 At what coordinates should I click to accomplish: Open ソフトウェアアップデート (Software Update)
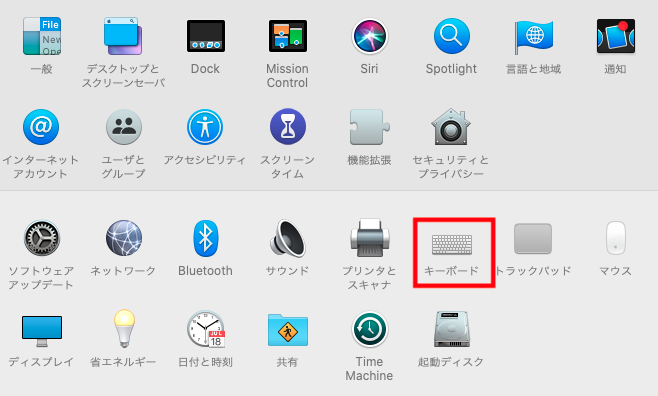(x=42, y=238)
